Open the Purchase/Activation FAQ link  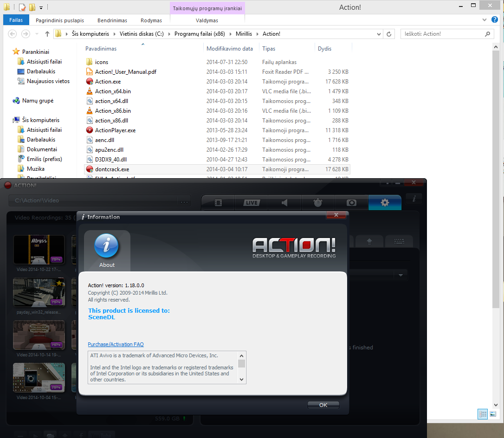point(116,344)
